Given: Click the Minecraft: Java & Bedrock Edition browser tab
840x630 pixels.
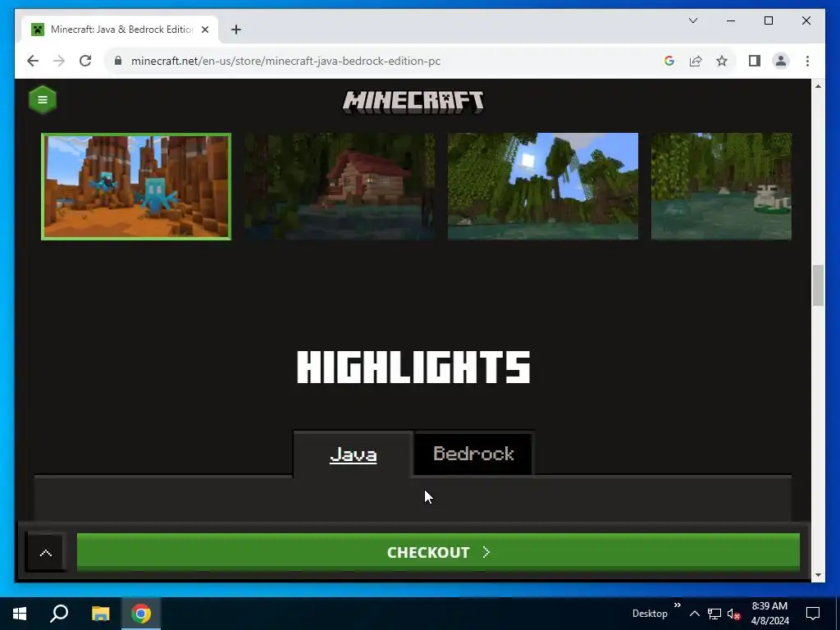Looking at the screenshot, I should [x=120, y=30].
